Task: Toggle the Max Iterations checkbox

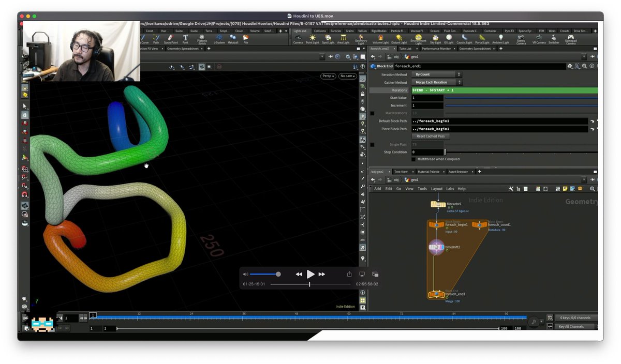Action: (x=372, y=113)
